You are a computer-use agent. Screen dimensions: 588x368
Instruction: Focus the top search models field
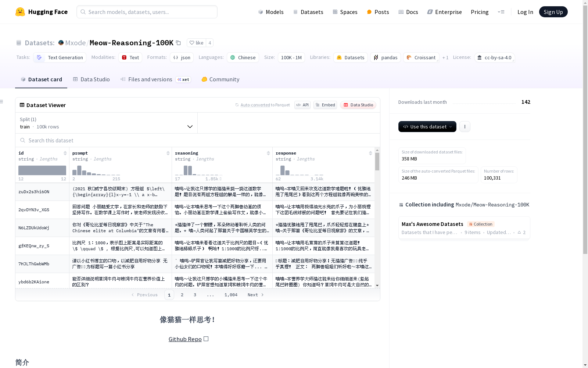147,12
